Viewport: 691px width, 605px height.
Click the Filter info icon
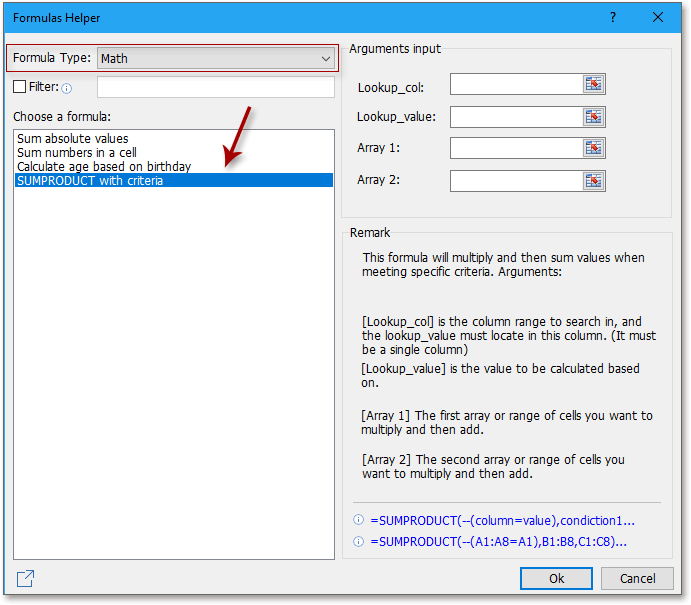pos(67,88)
